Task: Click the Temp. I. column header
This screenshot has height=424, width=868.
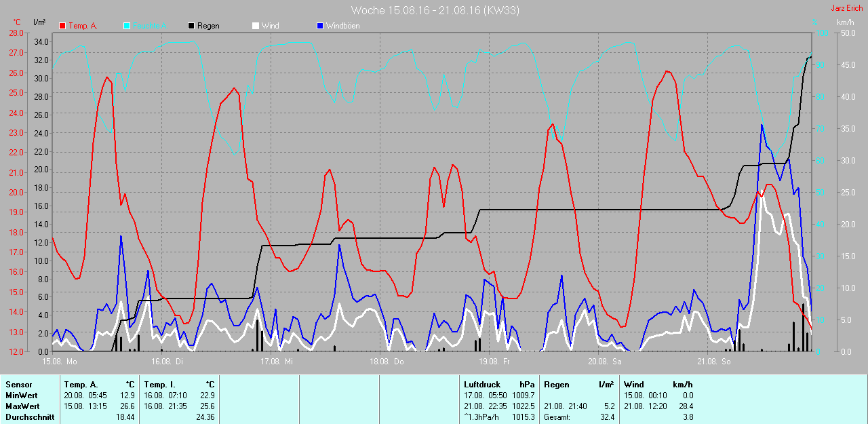Action: (160, 385)
